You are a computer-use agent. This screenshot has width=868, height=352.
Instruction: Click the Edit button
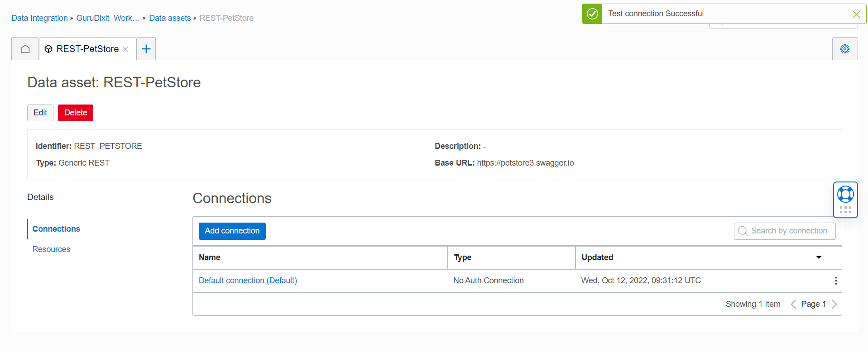40,113
